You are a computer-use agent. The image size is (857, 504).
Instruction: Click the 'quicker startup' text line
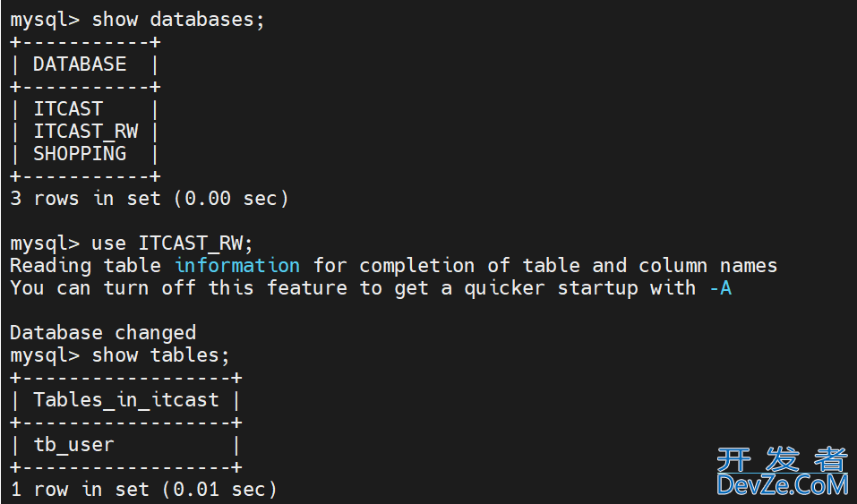(x=371, y=288)
